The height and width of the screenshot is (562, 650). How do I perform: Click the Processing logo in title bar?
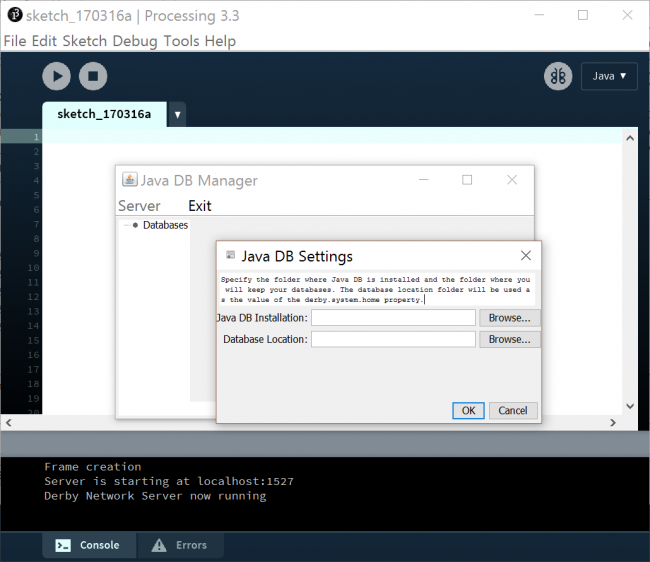tap(15, 15)
